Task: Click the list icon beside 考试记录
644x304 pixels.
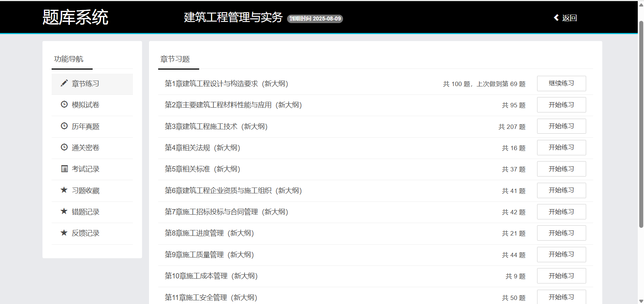Action: (64, 169)
